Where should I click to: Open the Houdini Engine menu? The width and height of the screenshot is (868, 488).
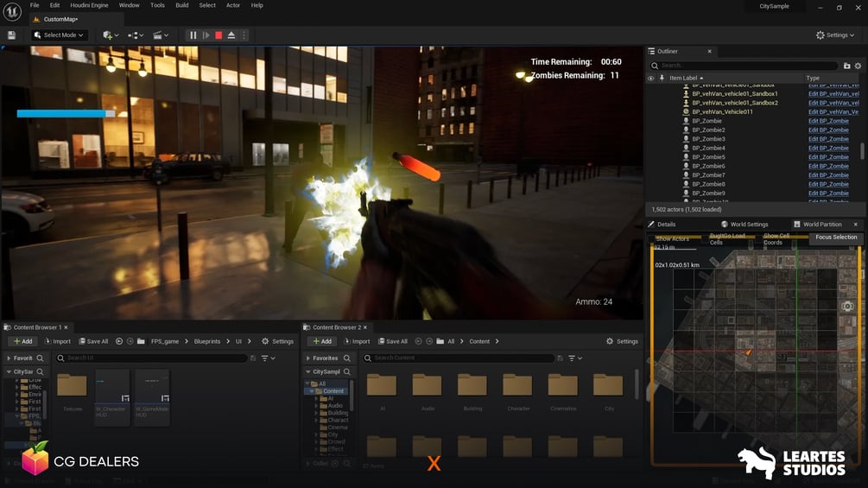(x=89, y=5)
